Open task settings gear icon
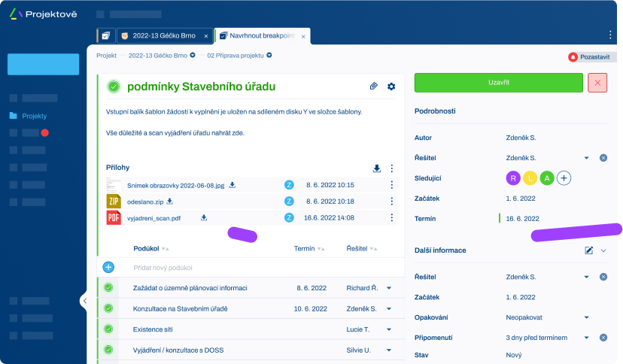This screenshot has height=364, width=623. 391,86
